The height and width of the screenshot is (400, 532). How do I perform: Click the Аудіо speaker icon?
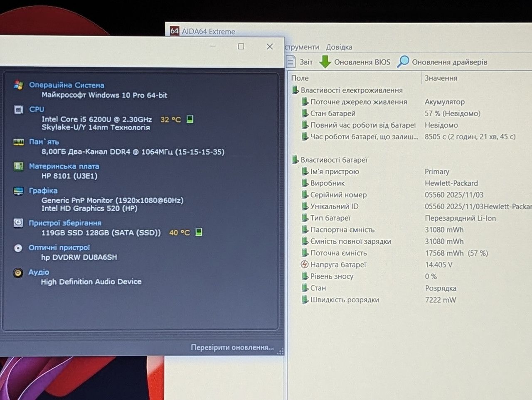(18, 272)
